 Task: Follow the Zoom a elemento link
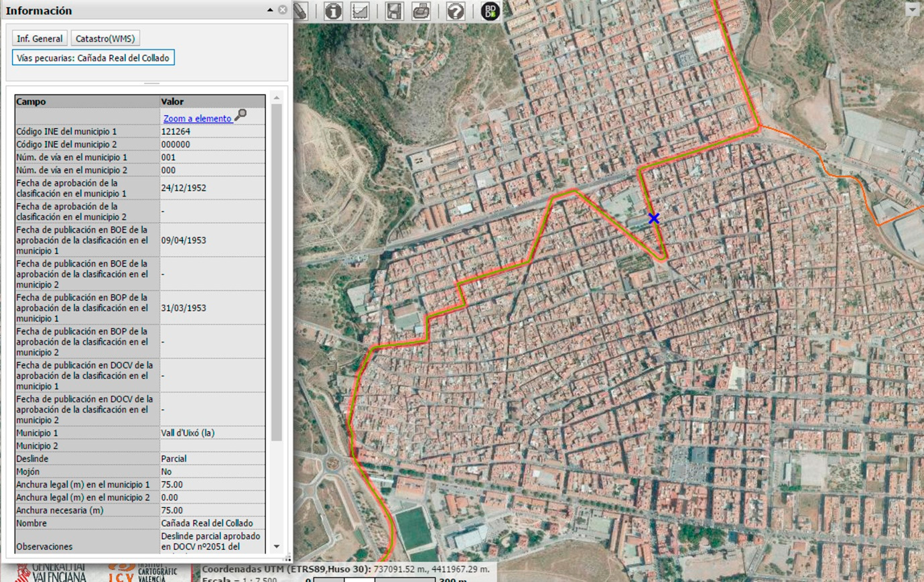(197, 118)
